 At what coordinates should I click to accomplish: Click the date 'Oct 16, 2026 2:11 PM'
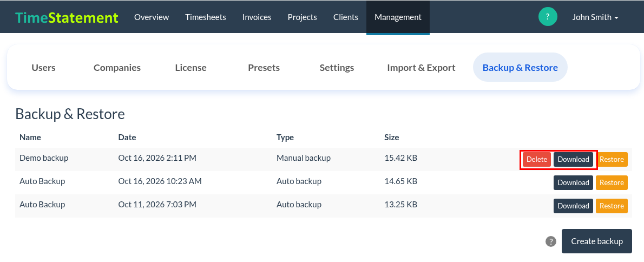[x=157, y=158]
